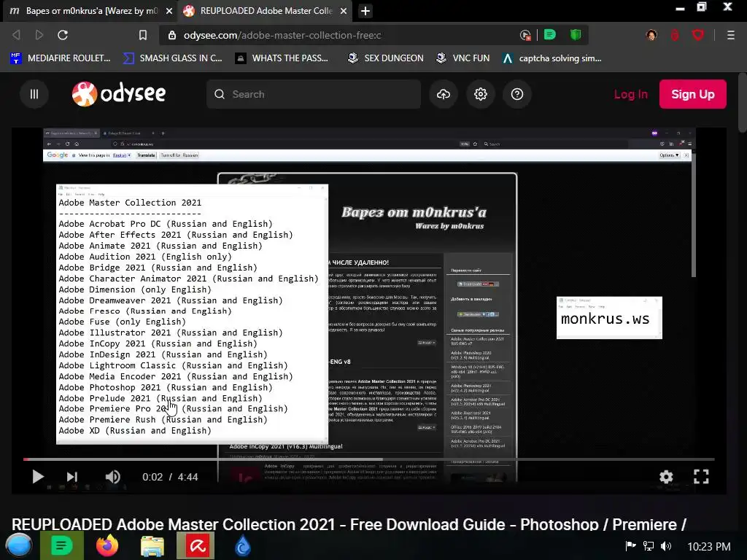
Task: Switch to the Warez by m0nkrus tab
Action: pos(90,11)
